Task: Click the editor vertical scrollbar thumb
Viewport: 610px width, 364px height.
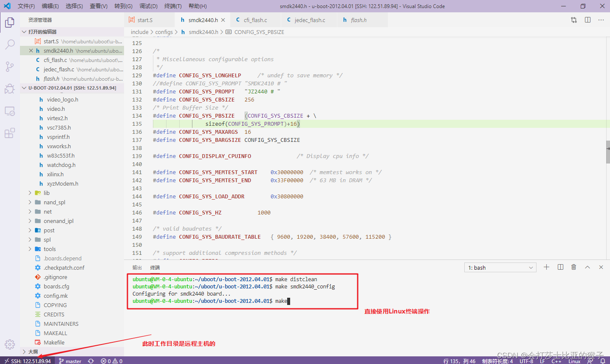Action: (608, 152)
